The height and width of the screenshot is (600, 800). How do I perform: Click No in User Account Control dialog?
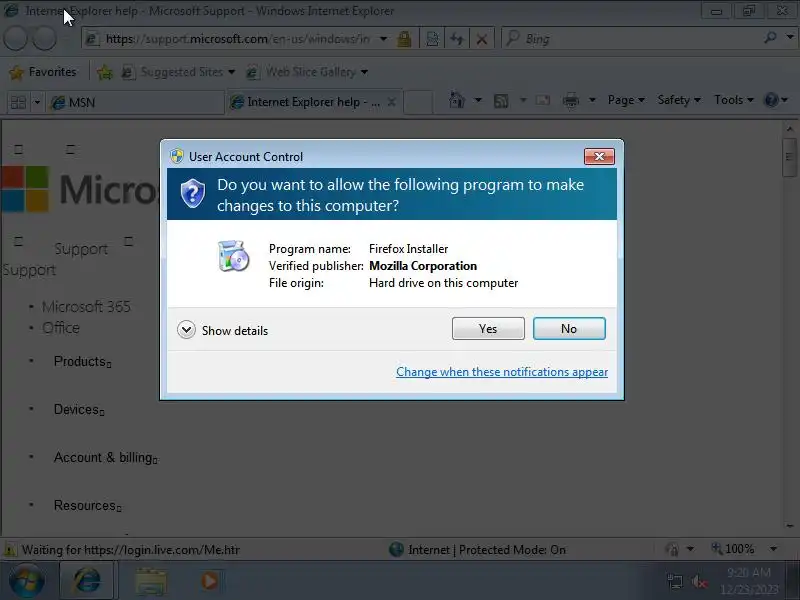pyautogui.click(x=569, y=329)
